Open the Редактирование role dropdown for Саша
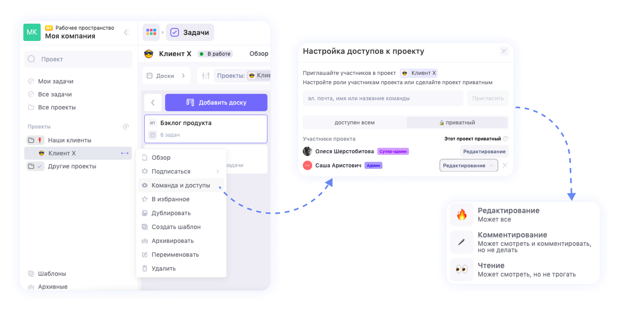 468,165
